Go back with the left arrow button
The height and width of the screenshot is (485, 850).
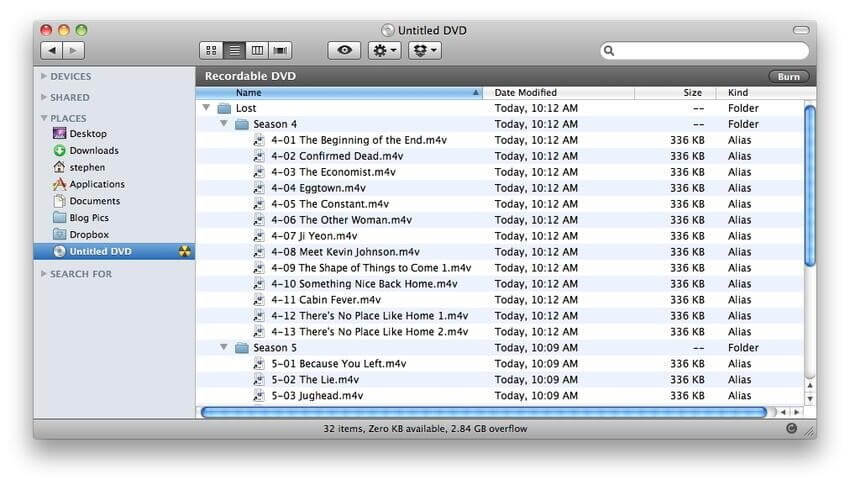(x=51, y=50)
